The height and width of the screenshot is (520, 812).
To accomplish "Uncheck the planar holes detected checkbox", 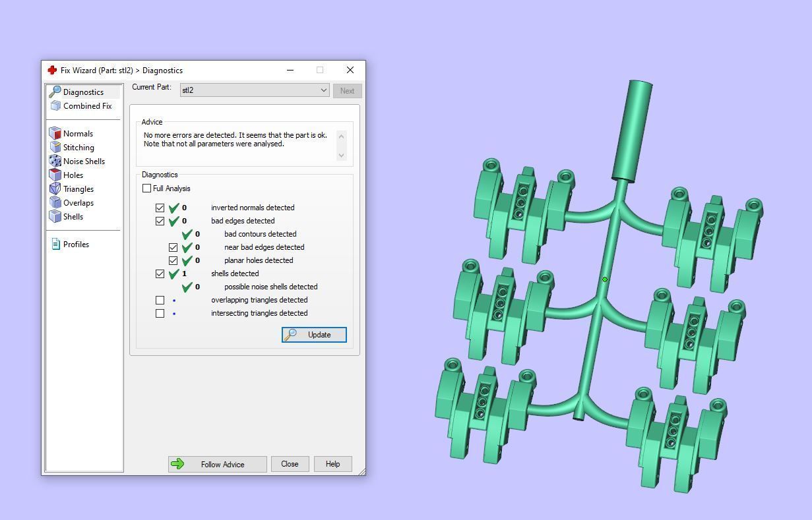I will (173, 260).
